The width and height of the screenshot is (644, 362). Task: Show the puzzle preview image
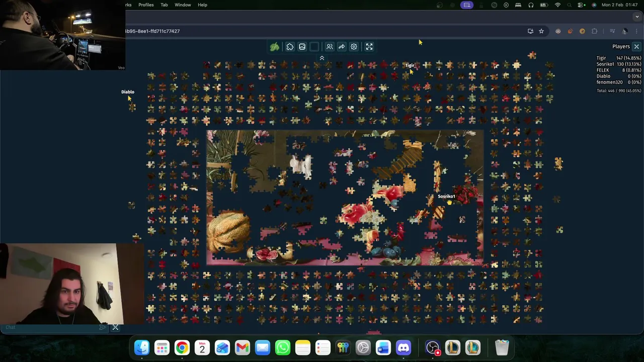[x=302, y=47]
